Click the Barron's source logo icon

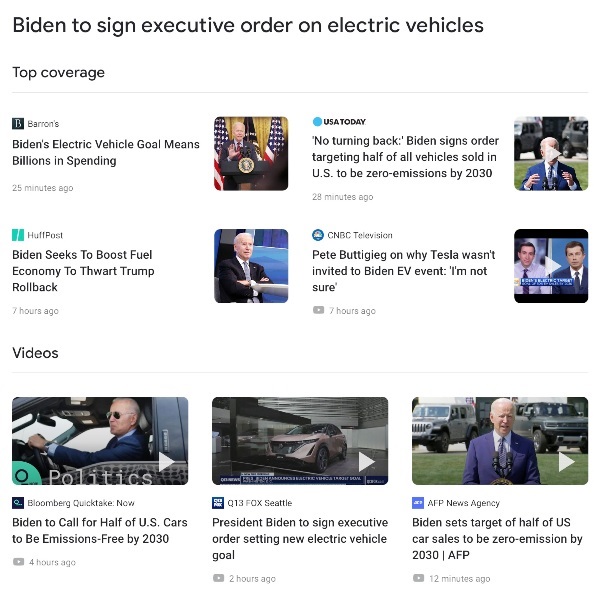[18, 124]
